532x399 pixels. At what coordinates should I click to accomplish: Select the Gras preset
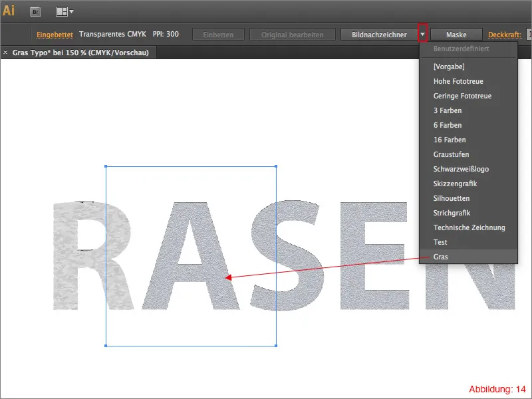[x=469, y=257]
